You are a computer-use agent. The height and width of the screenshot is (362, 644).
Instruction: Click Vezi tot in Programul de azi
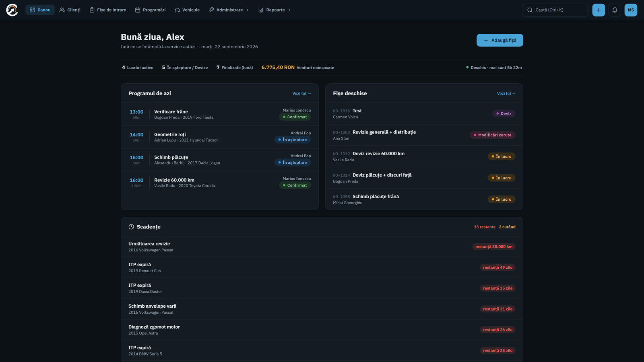pyautogui.click(x=301, y=93)
